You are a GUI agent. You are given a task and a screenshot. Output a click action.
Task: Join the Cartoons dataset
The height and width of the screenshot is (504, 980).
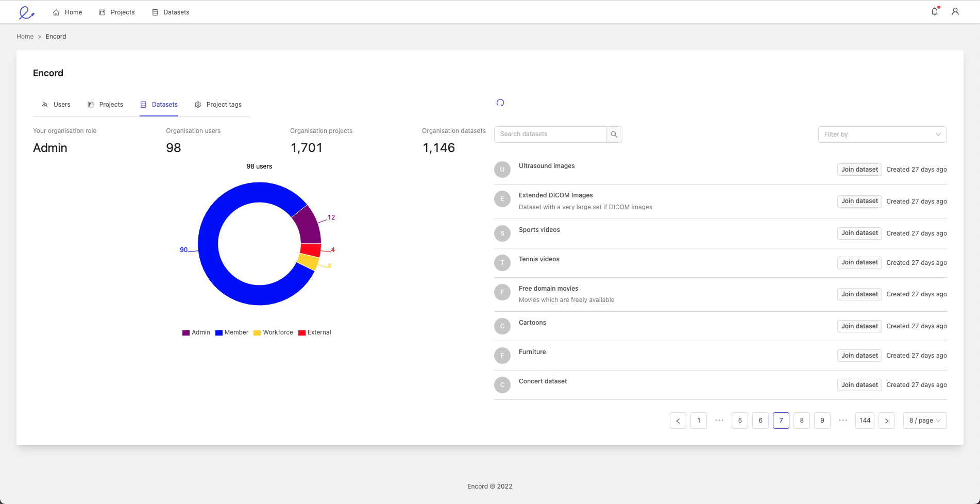(x=859, y=326)
